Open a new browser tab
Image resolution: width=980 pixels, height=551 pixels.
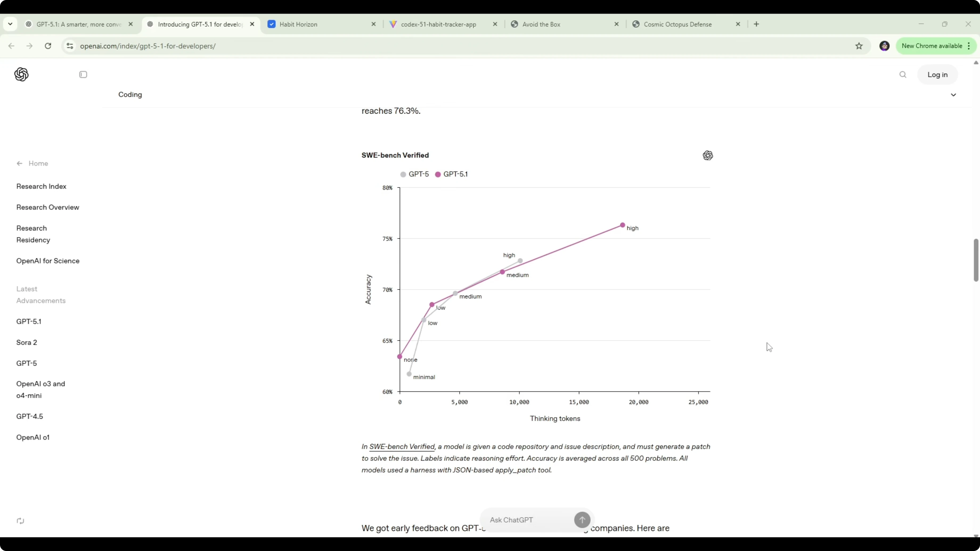756,24
